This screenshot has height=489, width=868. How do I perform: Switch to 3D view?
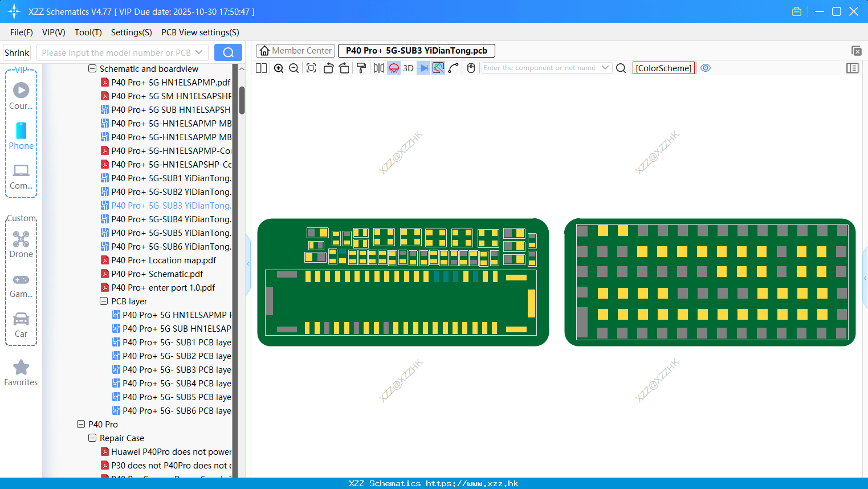click(408, 68)
